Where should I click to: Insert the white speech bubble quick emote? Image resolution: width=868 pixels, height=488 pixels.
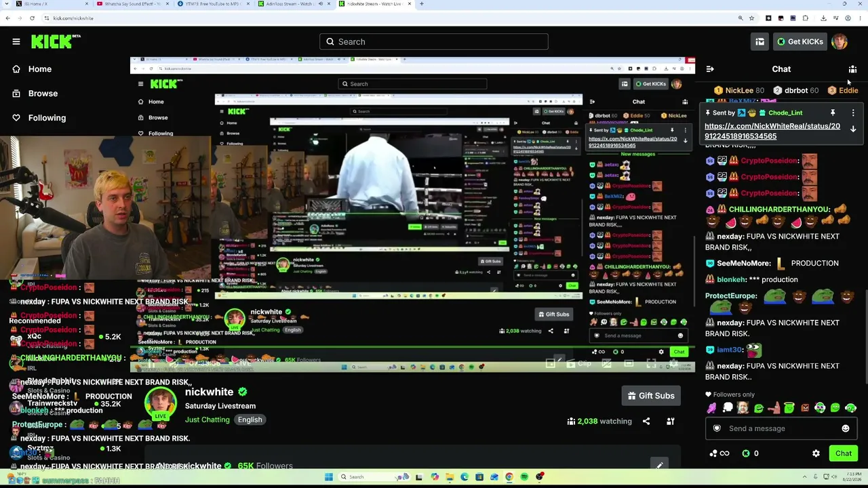(727, 408)
